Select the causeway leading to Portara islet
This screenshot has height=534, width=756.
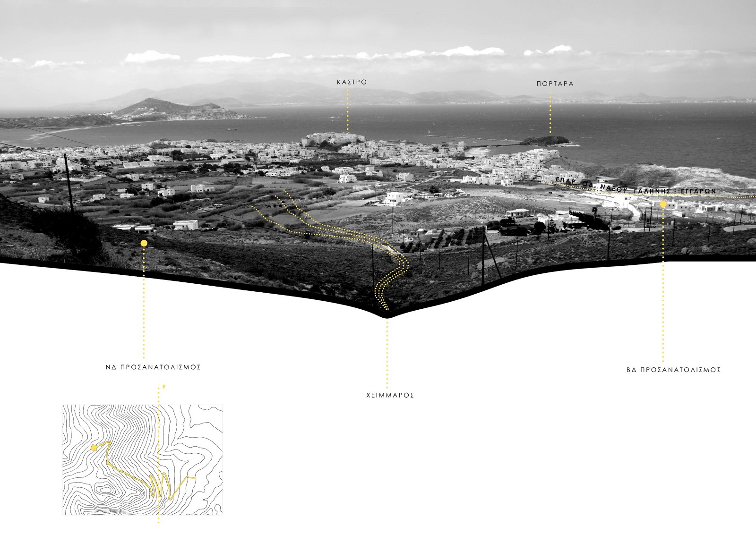(472, 139)
